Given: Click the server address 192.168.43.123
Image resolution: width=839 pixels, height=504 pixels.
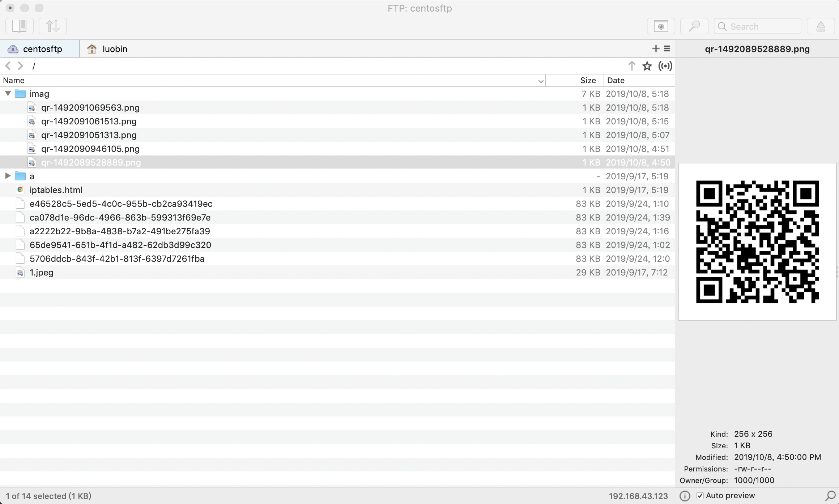Looking at the screenshot, I should (638, 496).
